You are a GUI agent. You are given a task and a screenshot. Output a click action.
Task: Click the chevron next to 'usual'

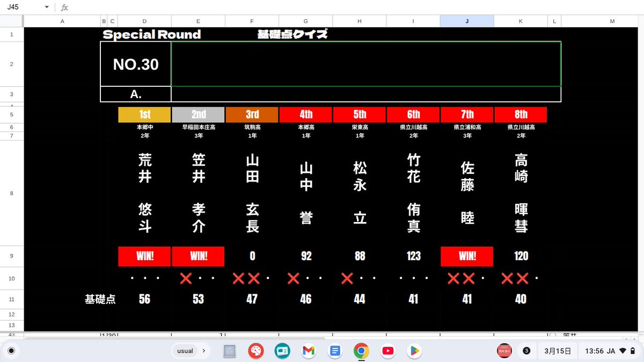[203, 351]
